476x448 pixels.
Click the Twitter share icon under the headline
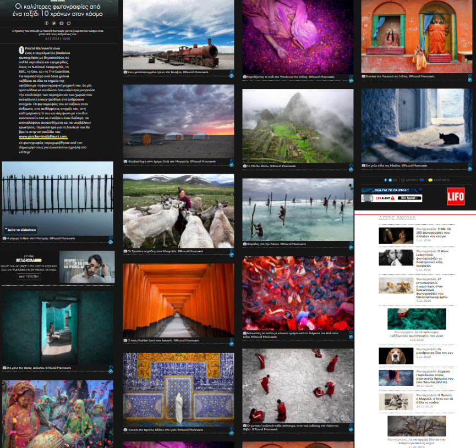54,23
